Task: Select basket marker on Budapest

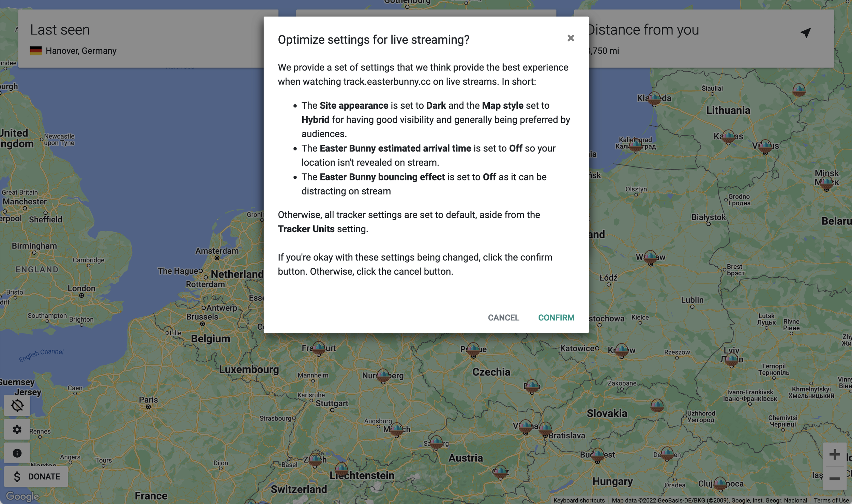Action: (597, 455)
